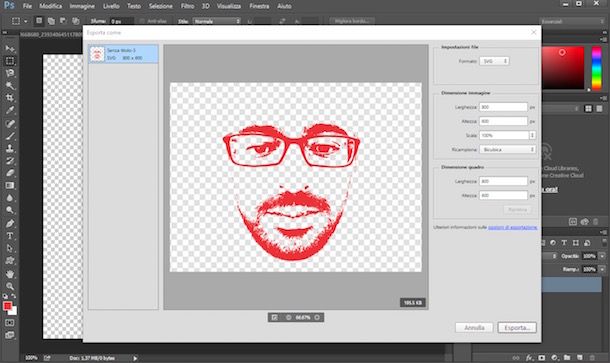Open the Ricampiona Bicubica dropdown
The image size is (610, 363).
tap(507, 149)
